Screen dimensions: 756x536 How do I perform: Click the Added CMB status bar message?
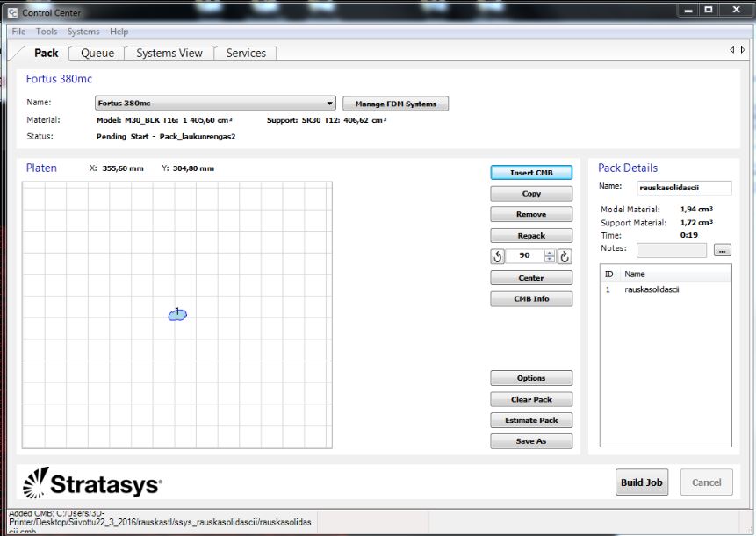[160, 523]
